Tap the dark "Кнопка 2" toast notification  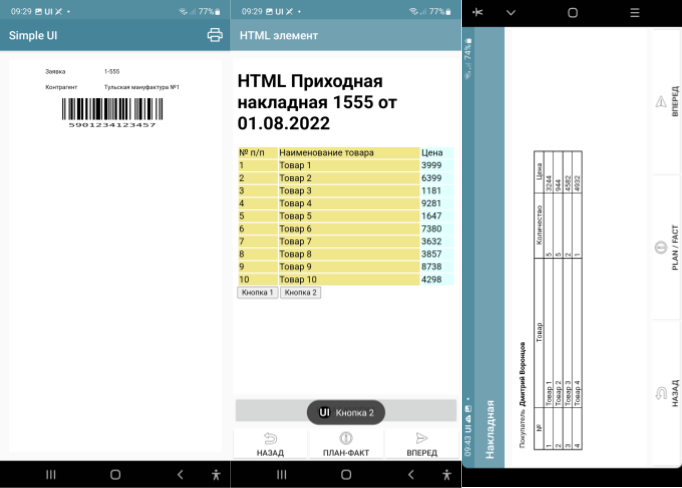346,412
